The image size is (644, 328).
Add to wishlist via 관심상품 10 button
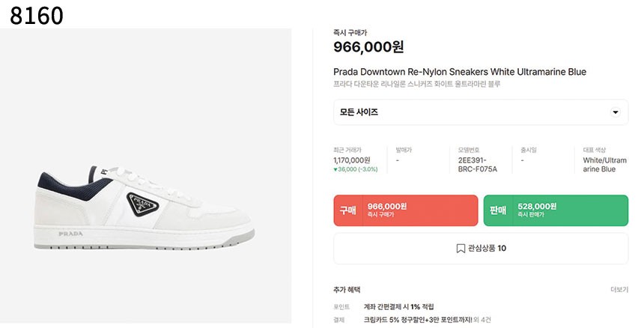point(481,249)
